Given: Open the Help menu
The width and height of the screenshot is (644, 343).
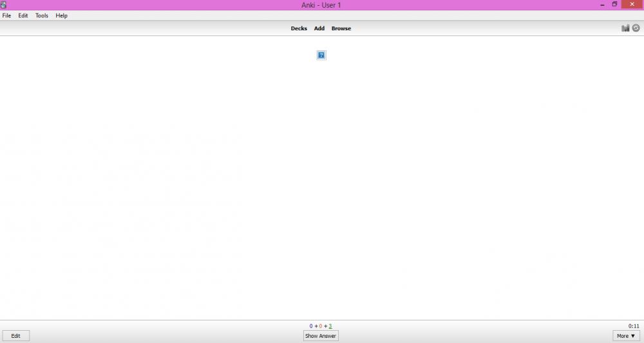Looking at the screenshot, I should pos(61,15).
